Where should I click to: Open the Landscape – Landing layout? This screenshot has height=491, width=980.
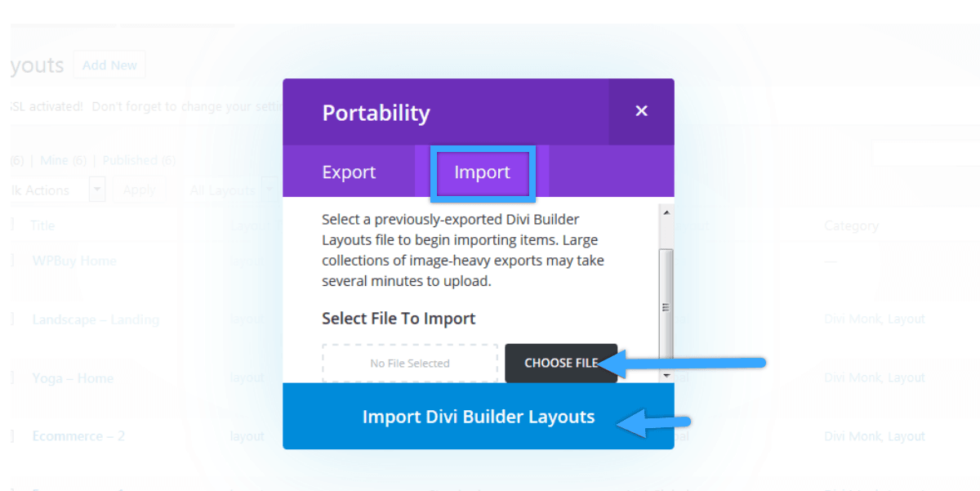[x=96, y=319]
